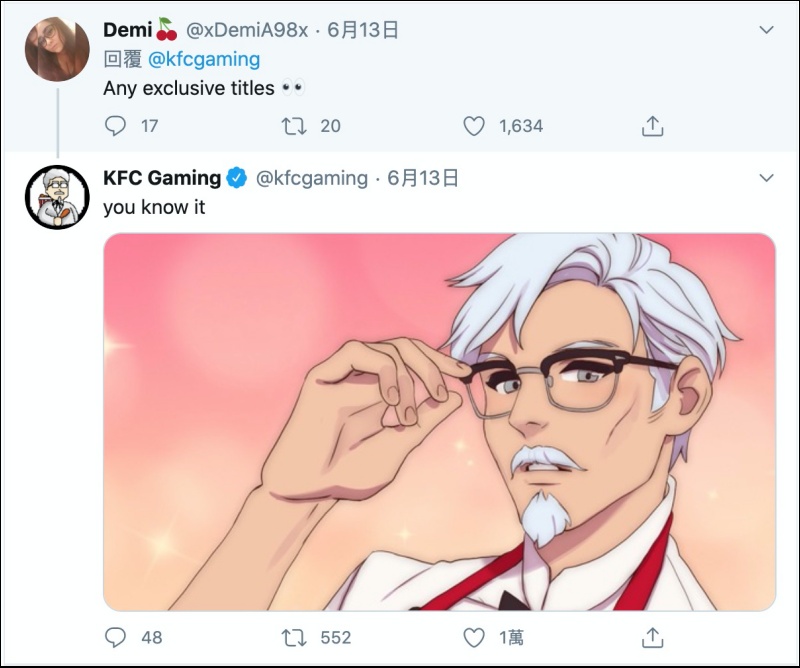The height and width of the screenshot is (668, 800).
Task: Open Demi's profile via display name
Action: [128, 30]
